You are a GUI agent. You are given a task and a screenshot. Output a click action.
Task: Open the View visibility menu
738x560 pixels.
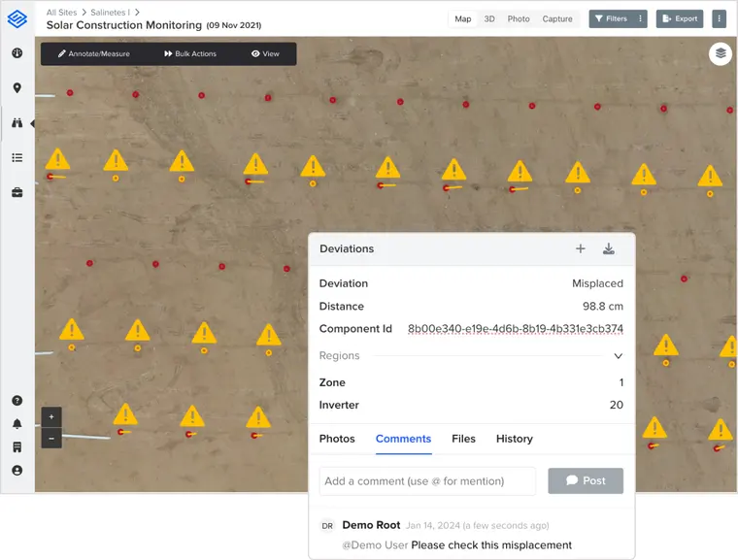click(265, 53)
